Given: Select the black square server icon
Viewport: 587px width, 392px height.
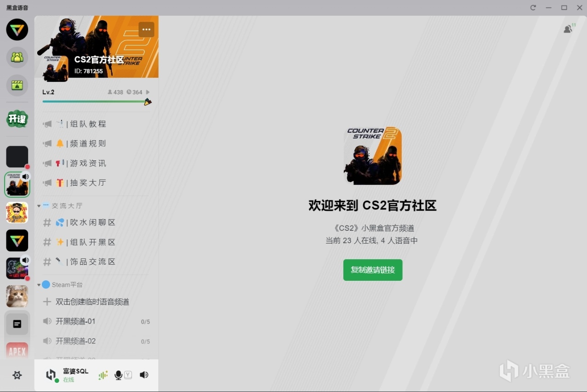Looking at the screenshot, I should tap(17, 157).
